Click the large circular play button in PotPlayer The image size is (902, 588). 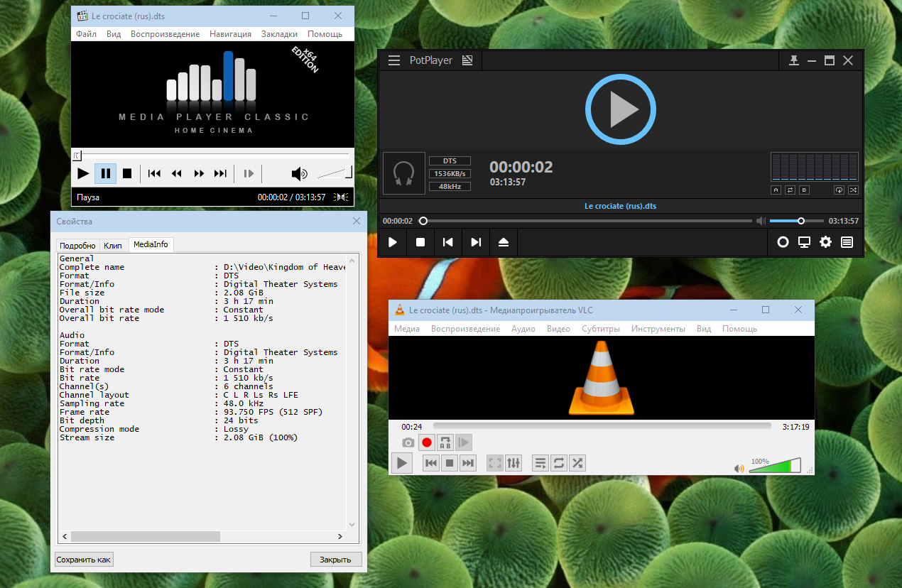(x=620, y=109)
